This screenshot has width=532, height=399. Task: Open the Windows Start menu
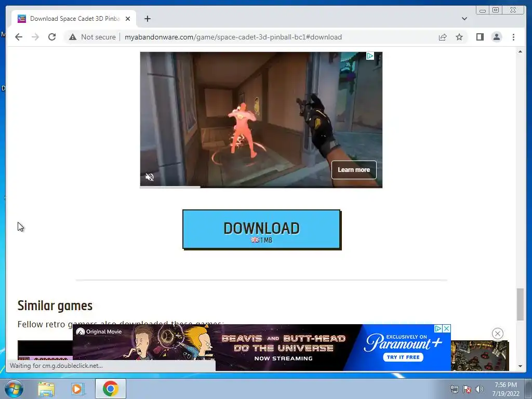pyautogui.click(x=14, y=389)
